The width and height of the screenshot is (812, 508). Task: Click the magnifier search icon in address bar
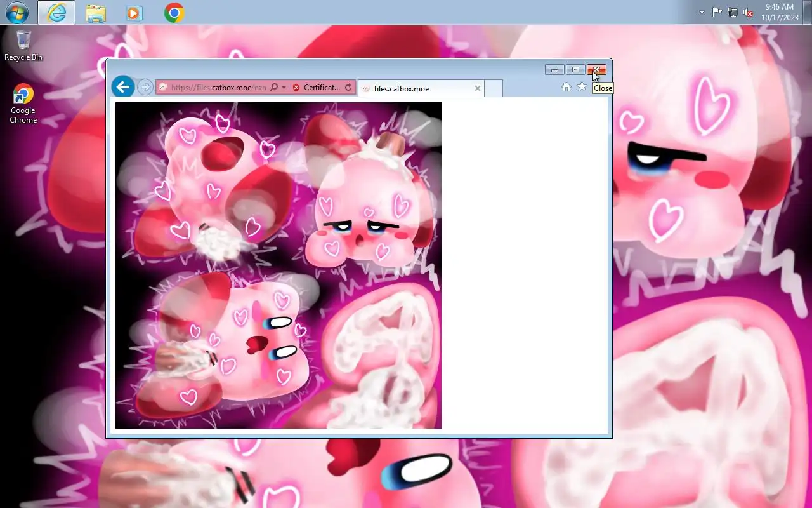pos(274,88)
